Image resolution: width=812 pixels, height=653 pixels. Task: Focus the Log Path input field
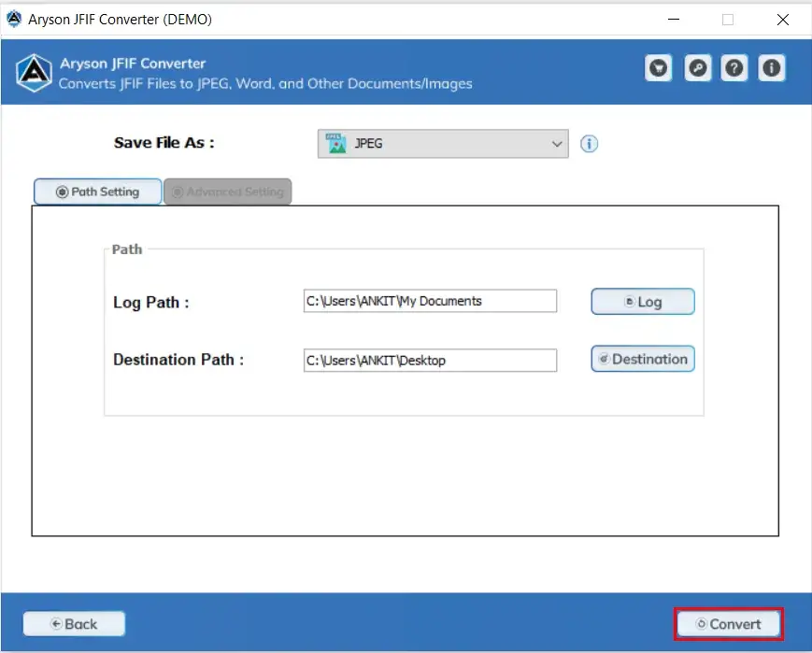pos(430,301)
